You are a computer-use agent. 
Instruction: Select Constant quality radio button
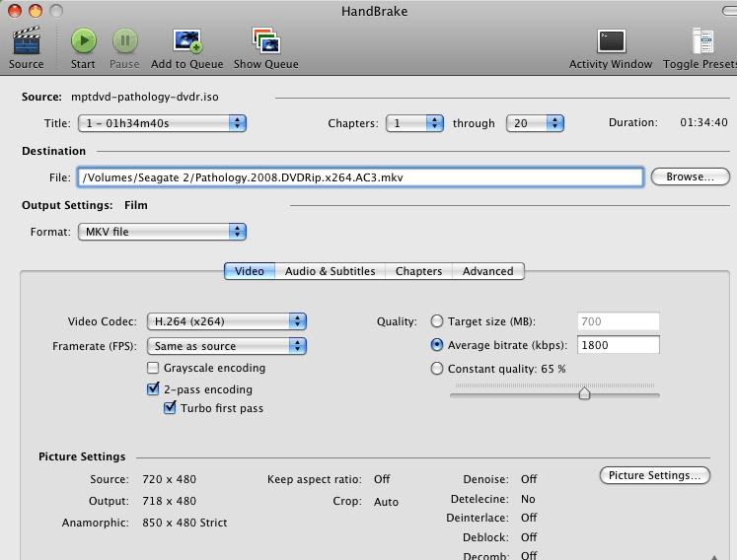[x=437, y=369]
